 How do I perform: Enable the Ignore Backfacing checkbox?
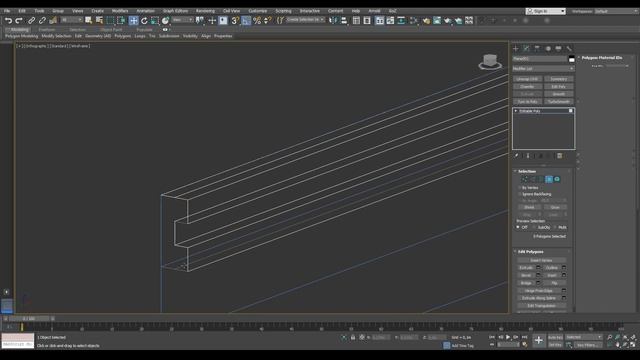point(520,194)
